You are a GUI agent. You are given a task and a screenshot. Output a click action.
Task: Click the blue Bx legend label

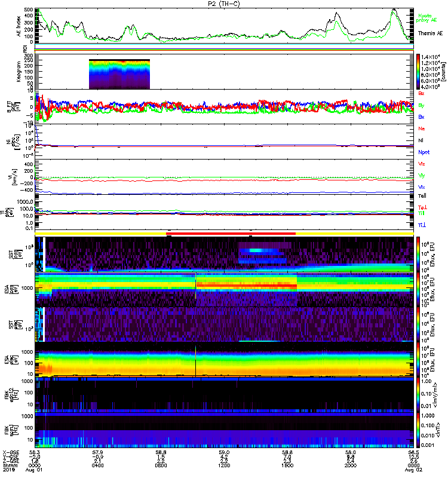tap(421, 117)
